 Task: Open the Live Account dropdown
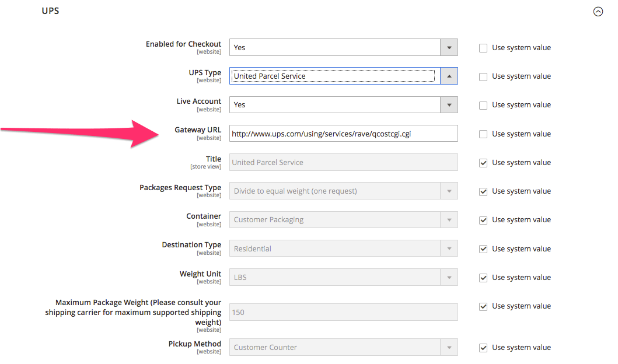coord(343,105)
